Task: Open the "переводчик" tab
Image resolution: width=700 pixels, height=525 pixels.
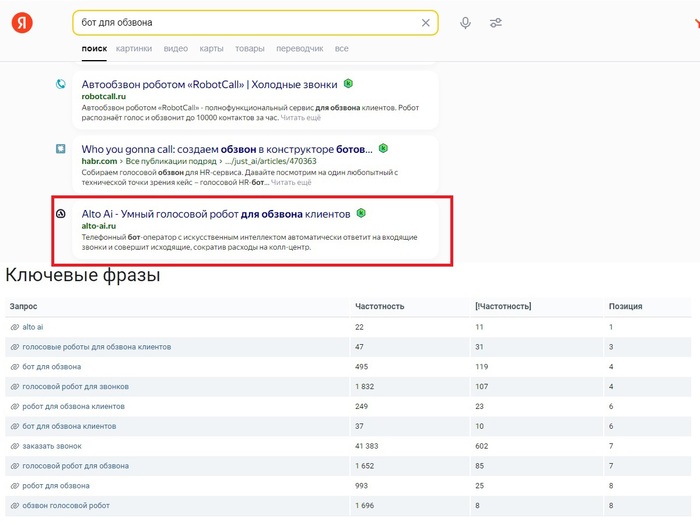Action: click(x=299, y=48)
